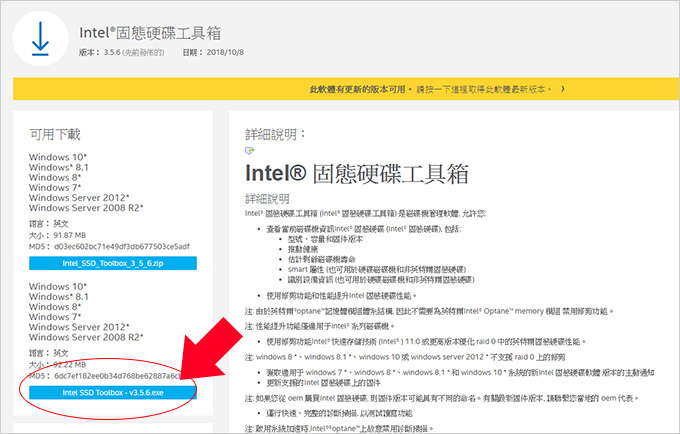Click the second Windows 10 entry
680x434 pixels.
point(58,287)
